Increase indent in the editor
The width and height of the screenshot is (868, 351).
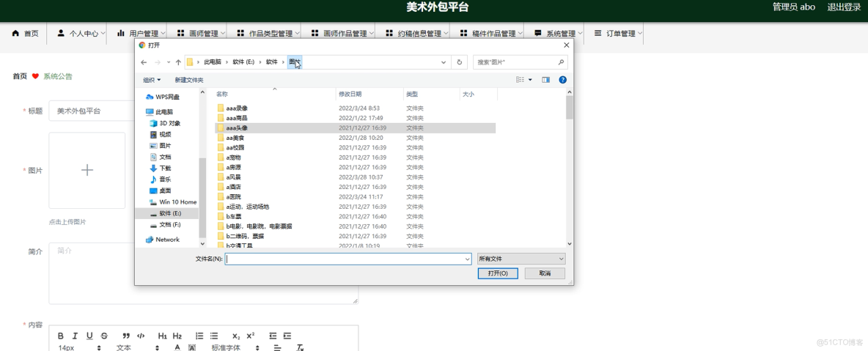click(287, 336)
